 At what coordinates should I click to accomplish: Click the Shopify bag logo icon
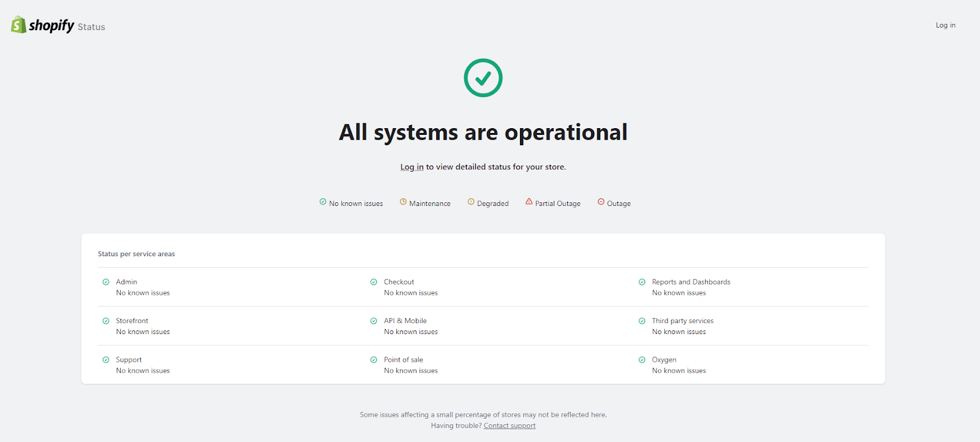pyautogui.click(x=18, y=25)
